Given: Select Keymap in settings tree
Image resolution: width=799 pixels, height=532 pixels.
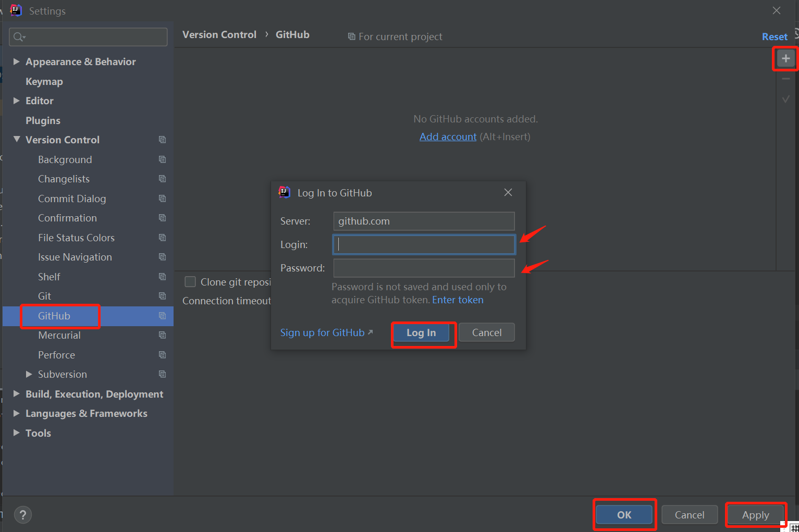Looking at the screenshot, I should 44,81.
